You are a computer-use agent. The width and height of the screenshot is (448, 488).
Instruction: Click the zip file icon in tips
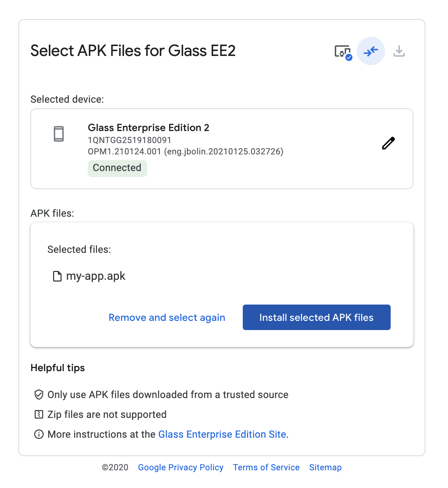coord(39,414)
